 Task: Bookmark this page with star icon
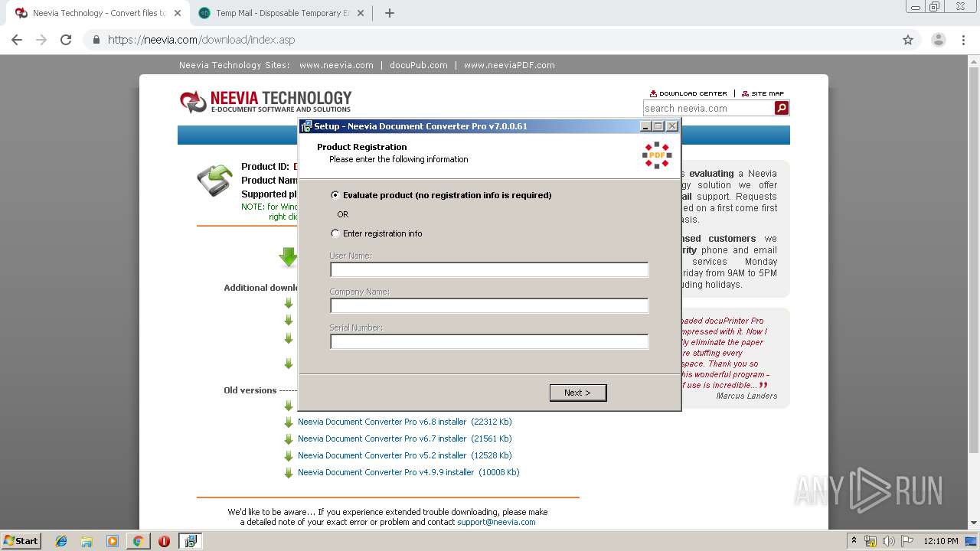tap(908, 40)
